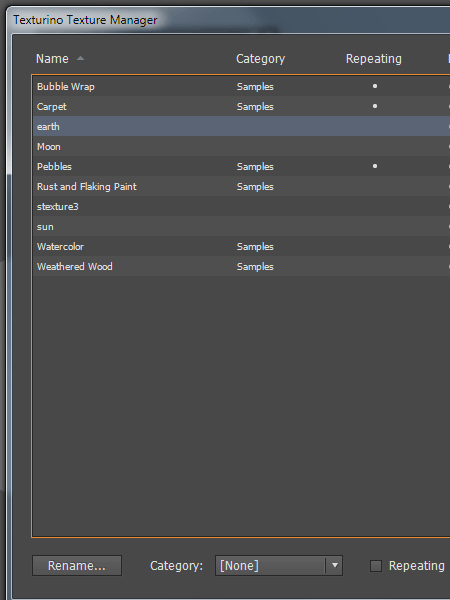Viewport: 450px width, 600px height.
Task: Sort list by Category column header
Action: tap(260, 59)
